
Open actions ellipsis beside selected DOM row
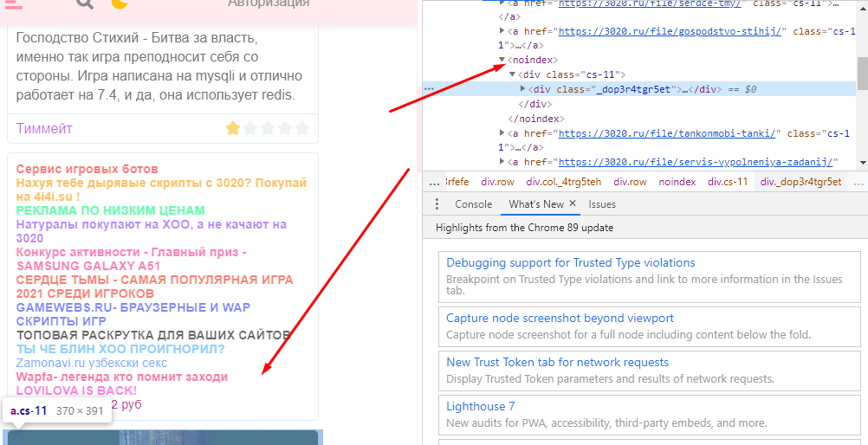(x=429, y=89)
